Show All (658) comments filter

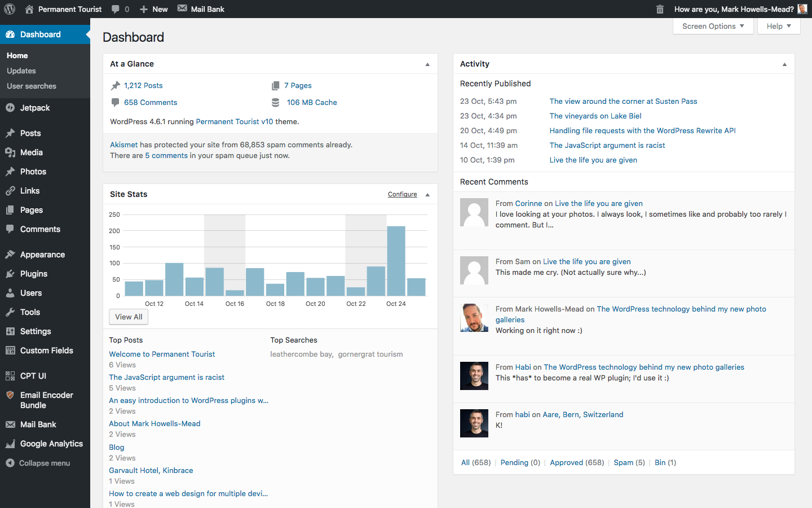[x=476, y=462]
